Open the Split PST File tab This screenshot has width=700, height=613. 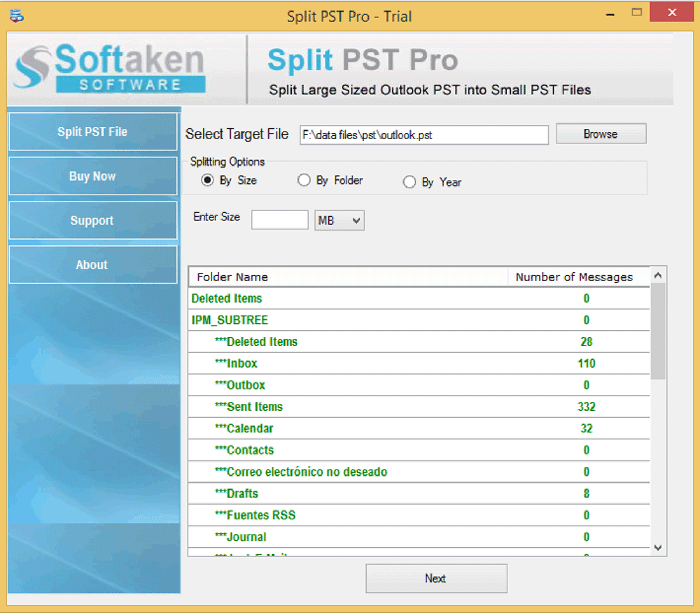coord(92,132)
